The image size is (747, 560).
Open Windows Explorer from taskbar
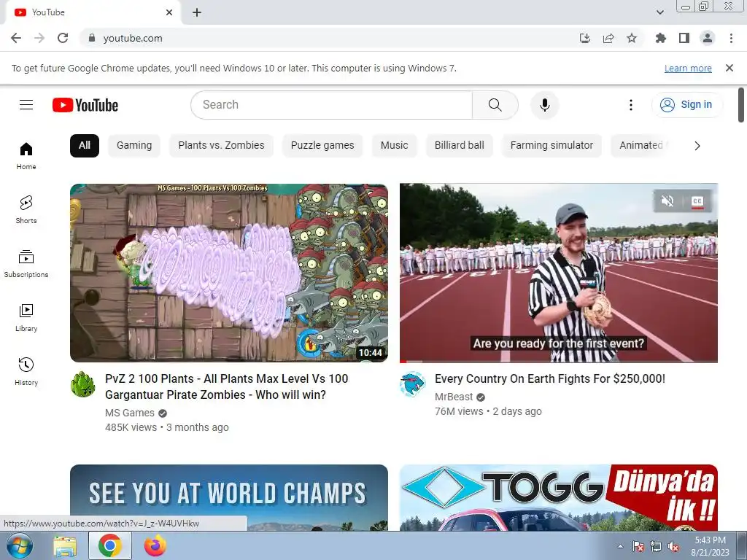click(65, 545)
